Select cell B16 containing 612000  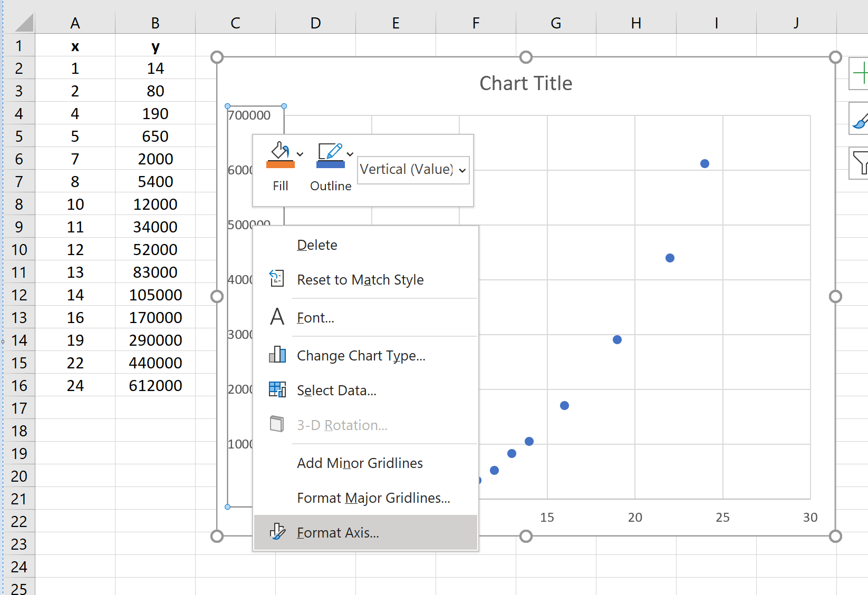coord(155,385)
